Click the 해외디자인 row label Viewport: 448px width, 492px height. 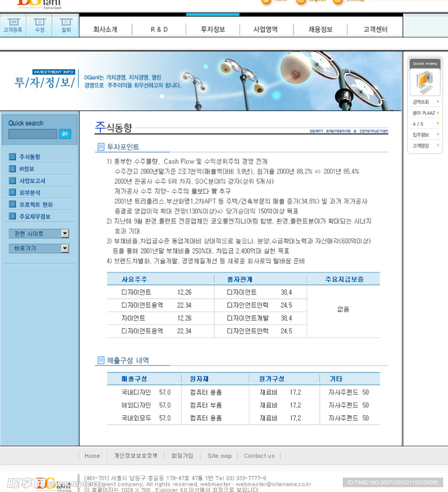pos(136,405)
